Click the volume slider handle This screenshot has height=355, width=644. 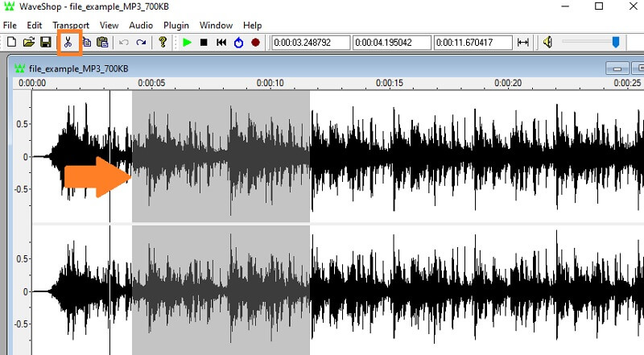[x=616, y=42]
